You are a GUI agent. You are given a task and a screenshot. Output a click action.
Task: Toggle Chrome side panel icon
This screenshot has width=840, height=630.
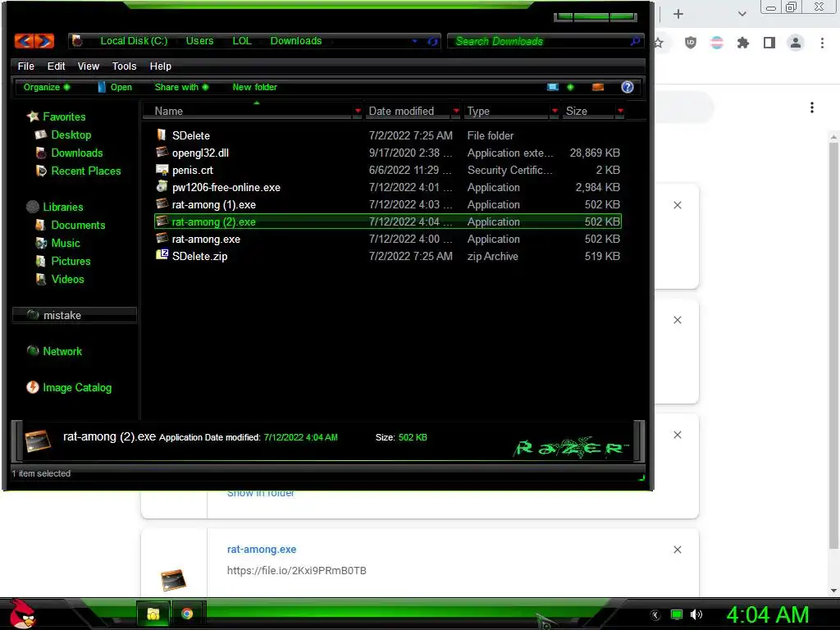coord(769,43)
